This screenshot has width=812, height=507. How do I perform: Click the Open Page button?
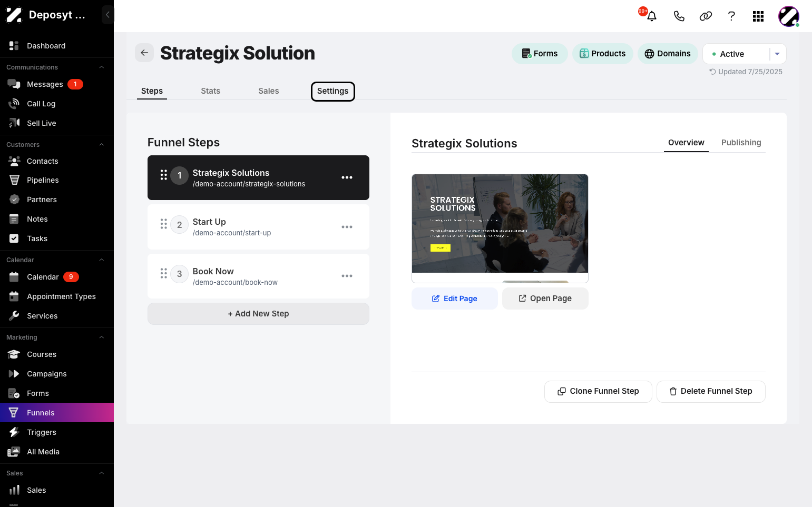[x=545, y=299]
